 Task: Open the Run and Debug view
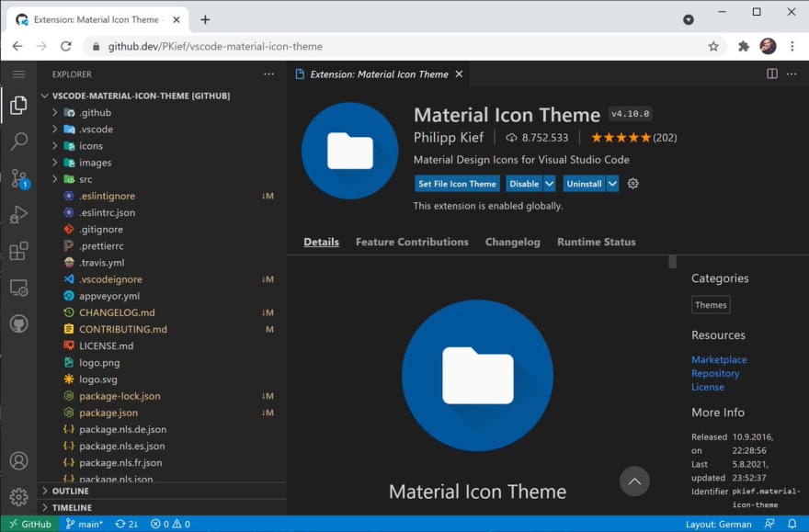(18, 214)
